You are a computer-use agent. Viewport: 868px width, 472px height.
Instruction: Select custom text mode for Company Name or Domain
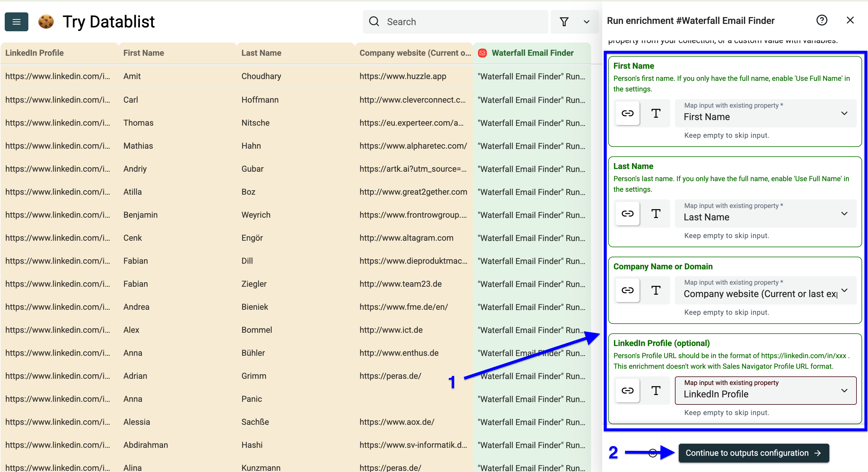point(656,290)
